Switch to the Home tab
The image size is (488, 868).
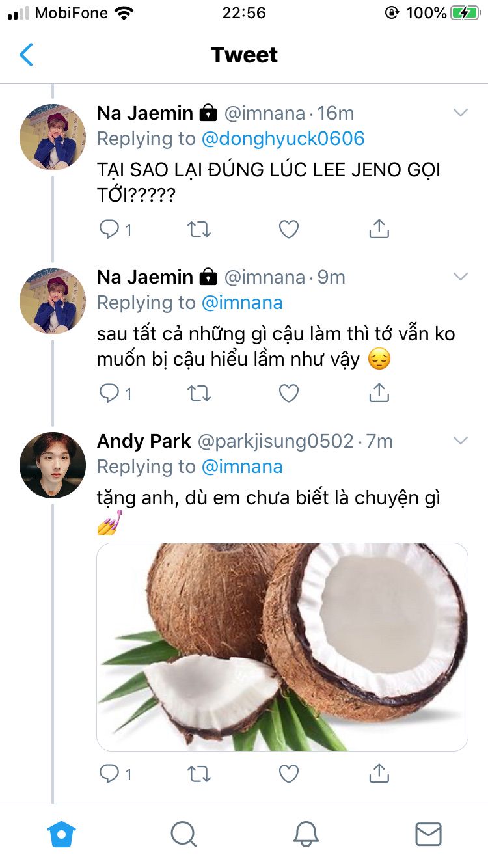pyautogui.click(x=62, y=834)
